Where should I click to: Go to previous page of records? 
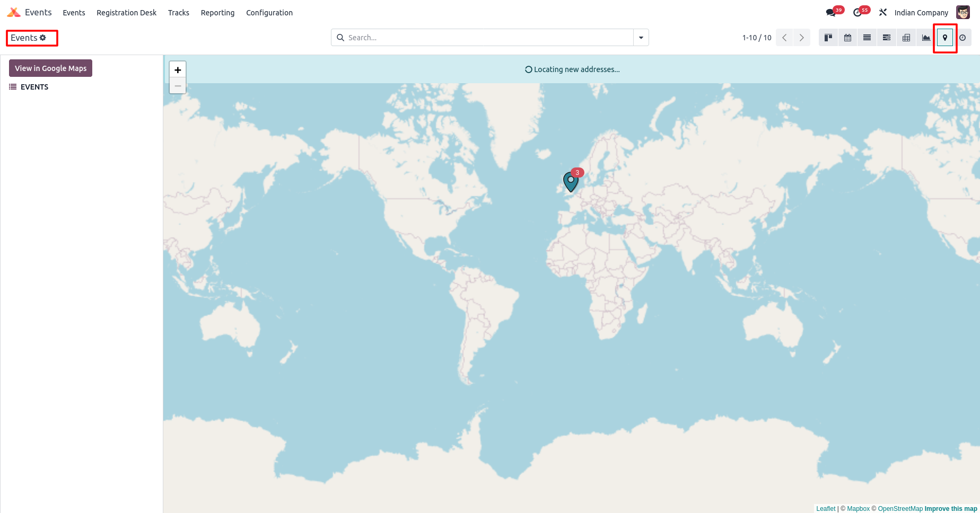[x=784, y=38]
